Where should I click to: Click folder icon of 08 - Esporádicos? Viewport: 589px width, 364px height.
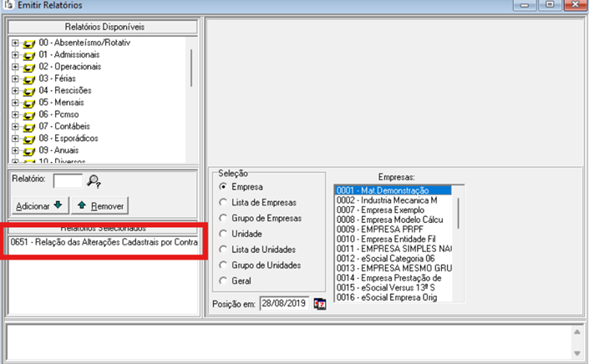pos(28,138)
